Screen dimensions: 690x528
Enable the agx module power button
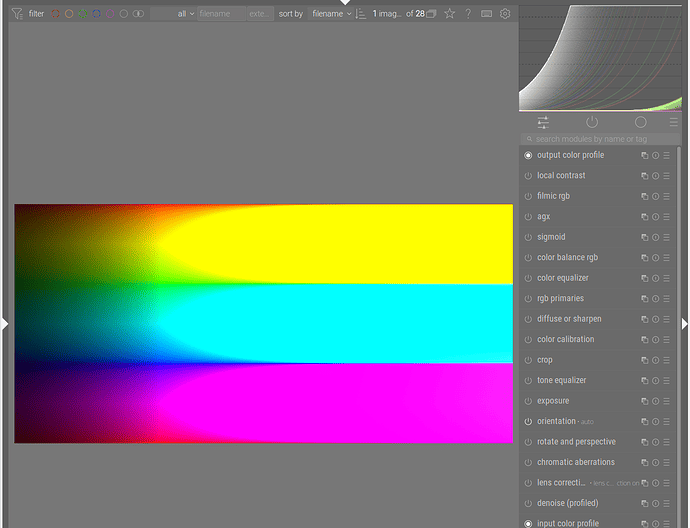[x=528, y=216]
